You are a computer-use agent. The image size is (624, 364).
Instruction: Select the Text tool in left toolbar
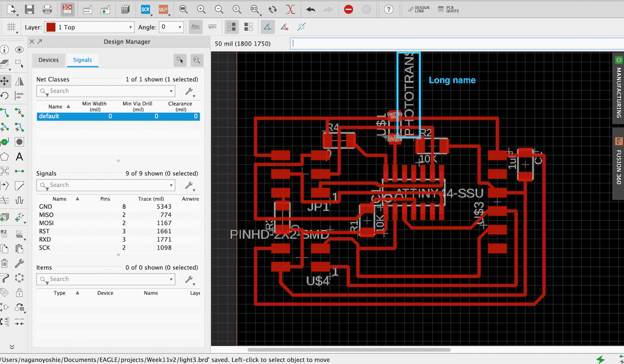click(19, 157)
